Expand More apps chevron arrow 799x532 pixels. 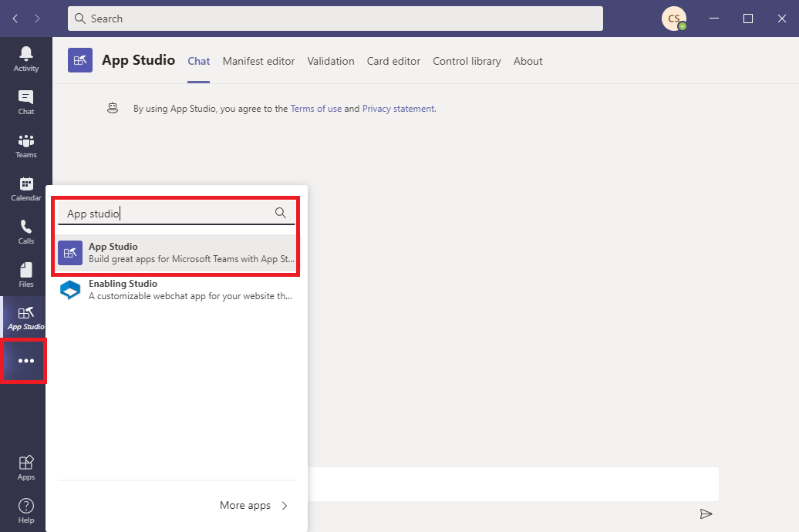[285, 506]
